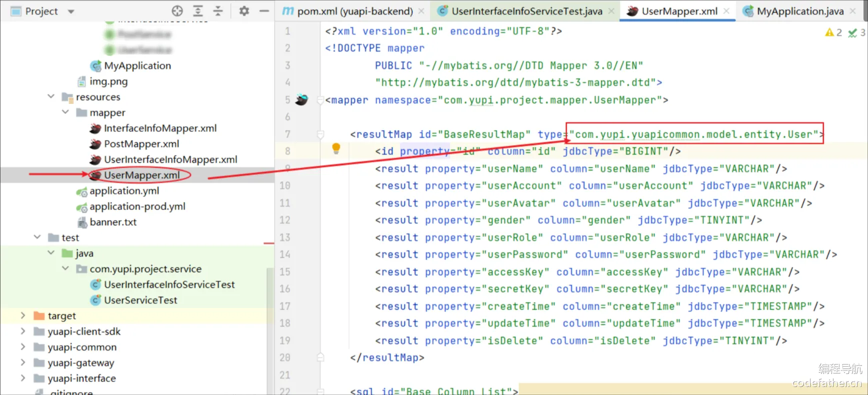Click line number 12 in the gutter
The height and width of the screenshot is (395, 868).
click(285, 220)
